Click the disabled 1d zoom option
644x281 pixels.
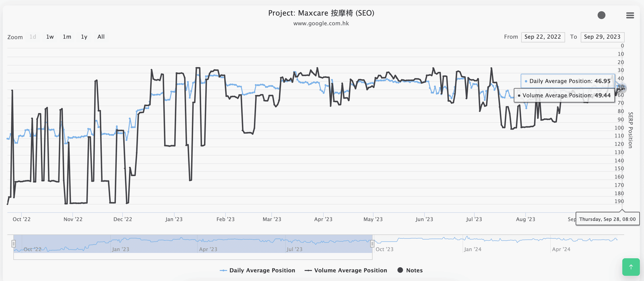click(x=33, y=37)
